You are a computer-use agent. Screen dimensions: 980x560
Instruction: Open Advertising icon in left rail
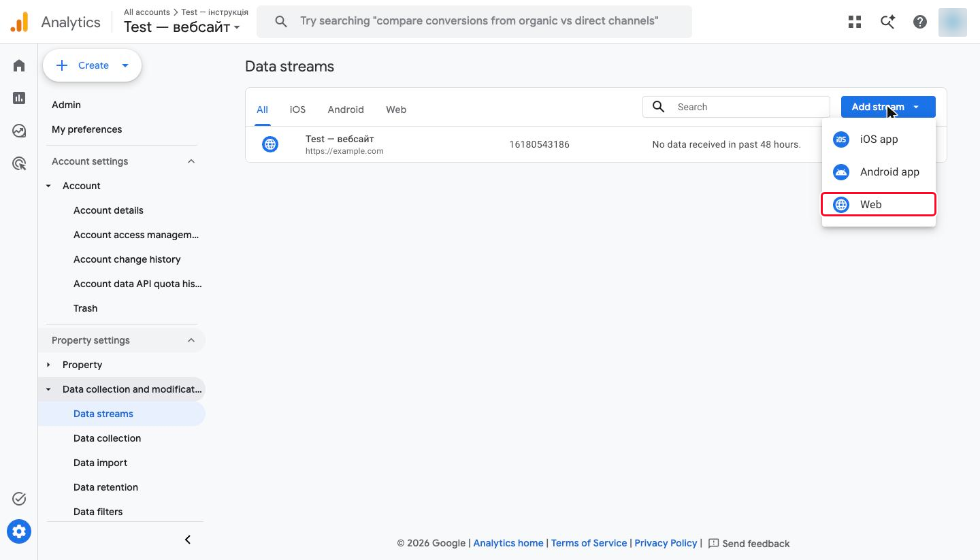[19, 163]
